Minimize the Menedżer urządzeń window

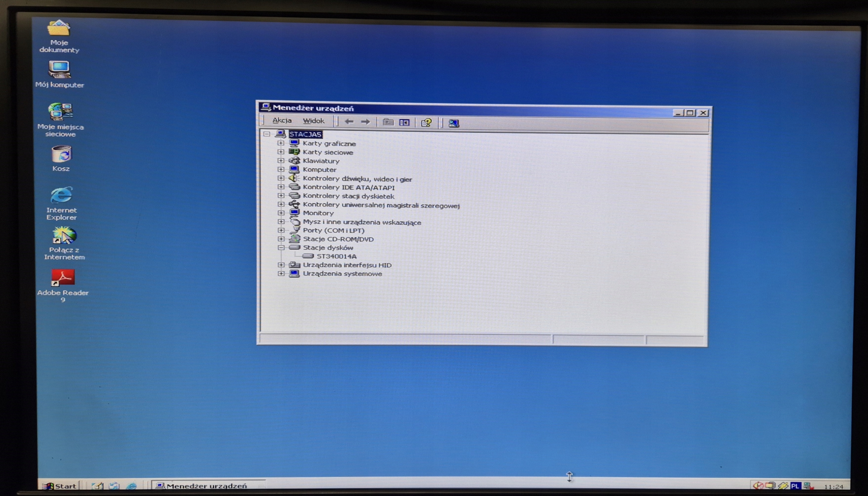677,113
